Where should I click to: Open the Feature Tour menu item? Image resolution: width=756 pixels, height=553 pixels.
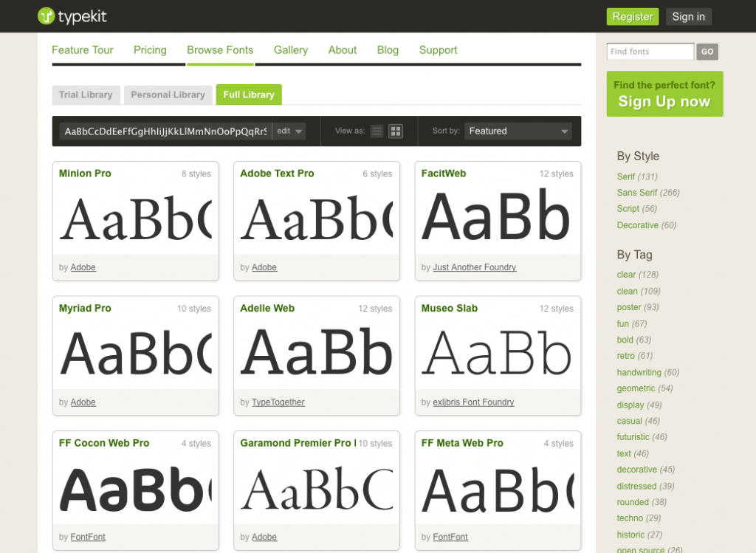[83, 50]
